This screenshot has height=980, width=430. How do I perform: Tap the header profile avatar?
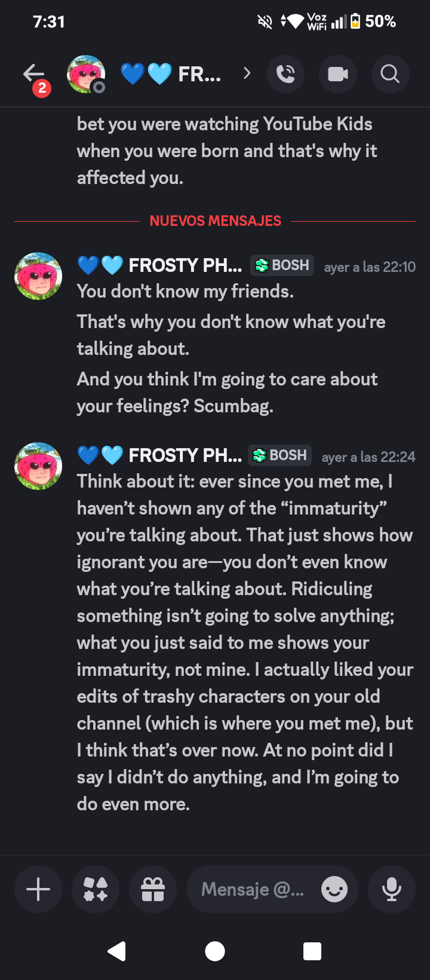86,74
